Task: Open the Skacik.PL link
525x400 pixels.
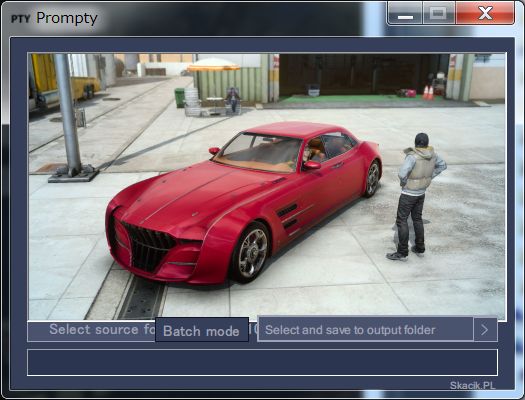Action: pyautogui.click(x=472, y=385)
